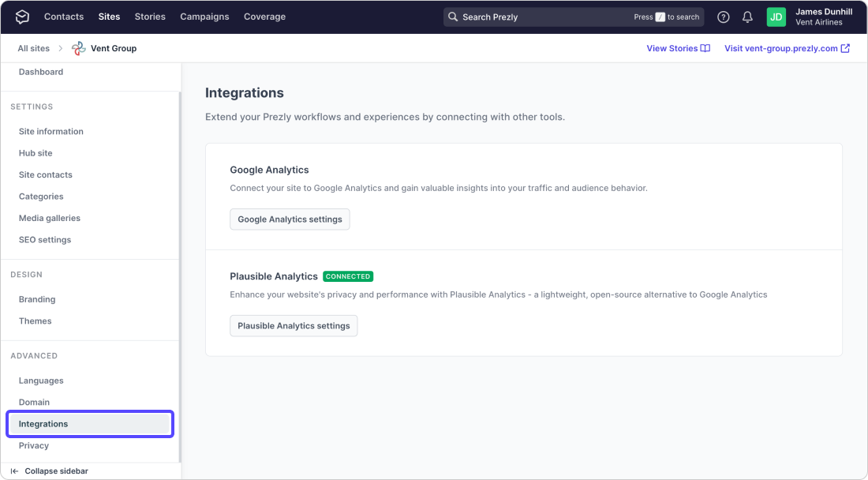Screen dimensions: 868x480
Task: Click the Prezly logo icon
Action: [22, 17]
